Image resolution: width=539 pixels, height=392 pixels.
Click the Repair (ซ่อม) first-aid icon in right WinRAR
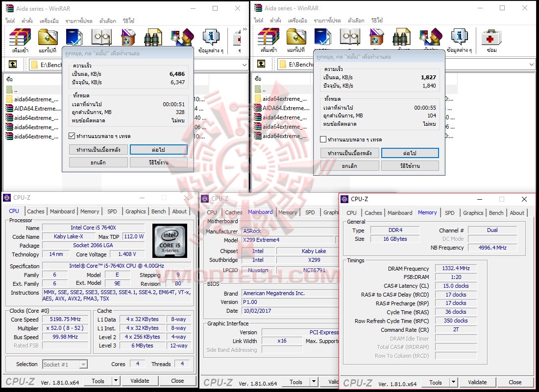pos(491,37)
